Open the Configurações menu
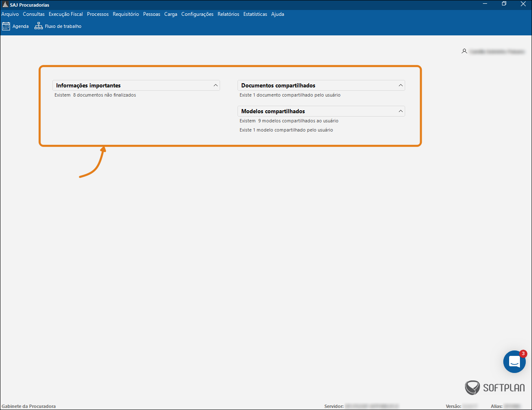 tap(197, 14)
